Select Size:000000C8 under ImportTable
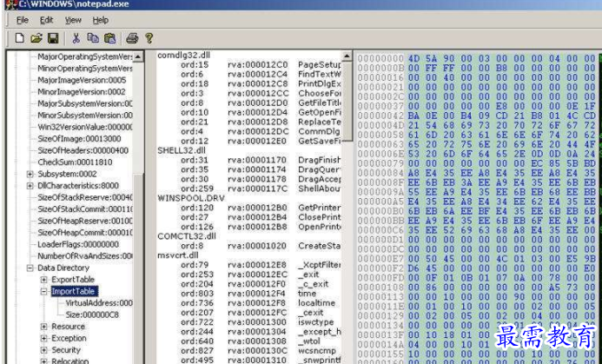 click(x=92, y=314)
